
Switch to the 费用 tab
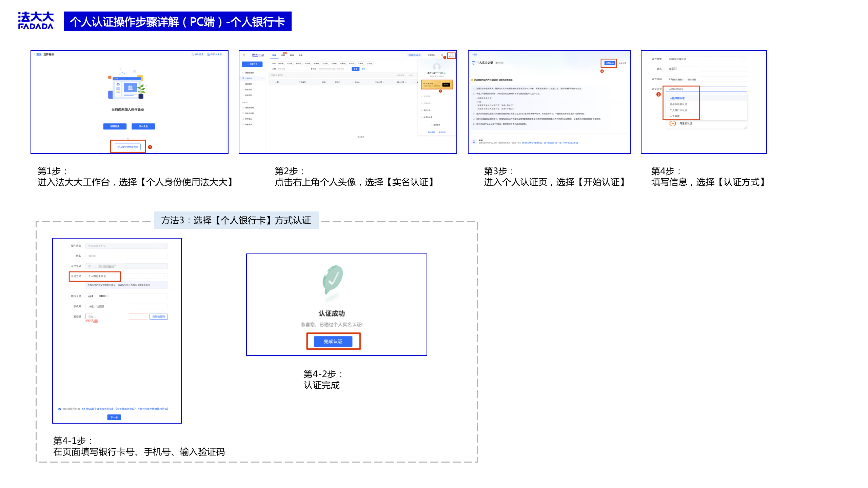tap(292, 55)
